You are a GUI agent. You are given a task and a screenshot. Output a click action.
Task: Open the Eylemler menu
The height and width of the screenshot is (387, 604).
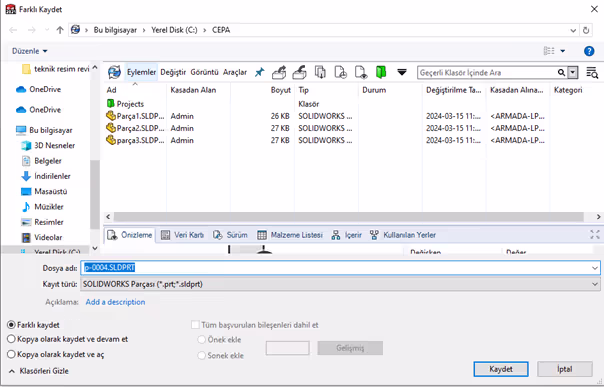(141, 72)
